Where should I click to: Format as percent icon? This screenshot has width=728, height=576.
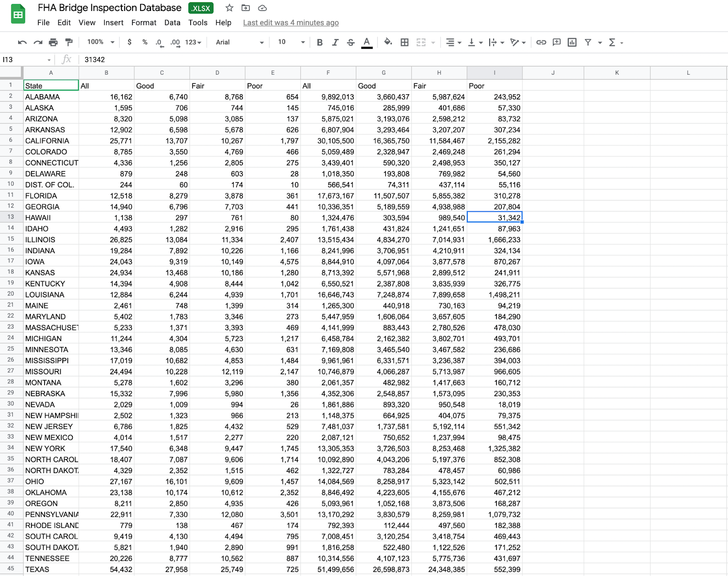[x=145, y=42]
